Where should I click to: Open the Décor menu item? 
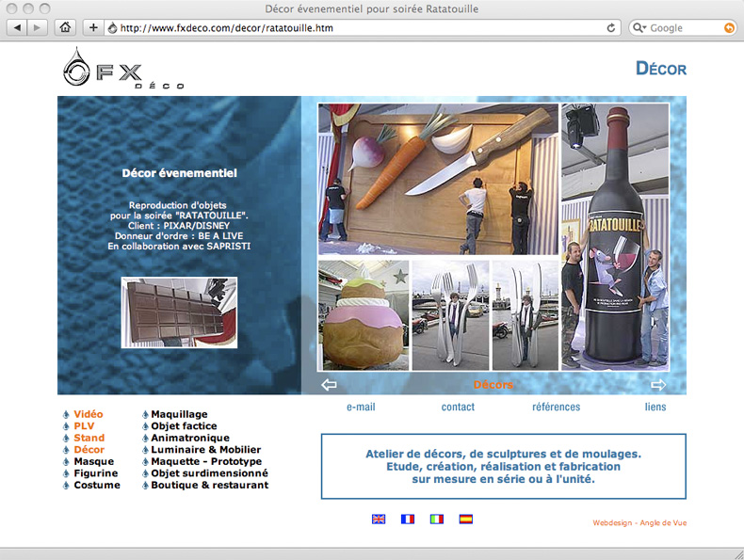tap(89, 450)
